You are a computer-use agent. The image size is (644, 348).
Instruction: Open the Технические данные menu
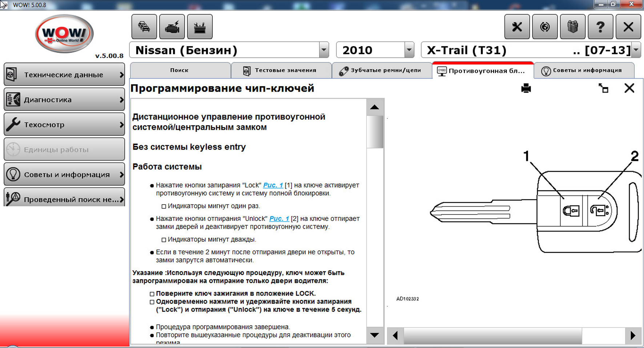click(x=64, y=74)
